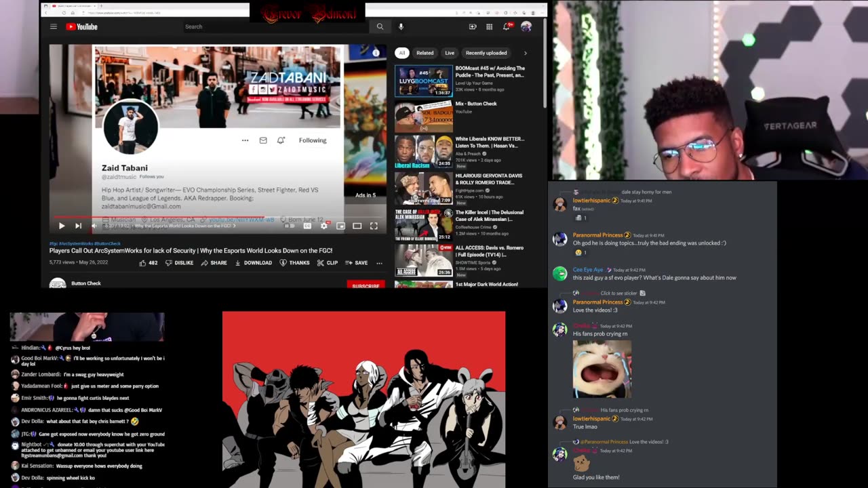The image size is (868, 488).
Task: Toggle closed captions CC button
Action: click(x=307, y=226)
